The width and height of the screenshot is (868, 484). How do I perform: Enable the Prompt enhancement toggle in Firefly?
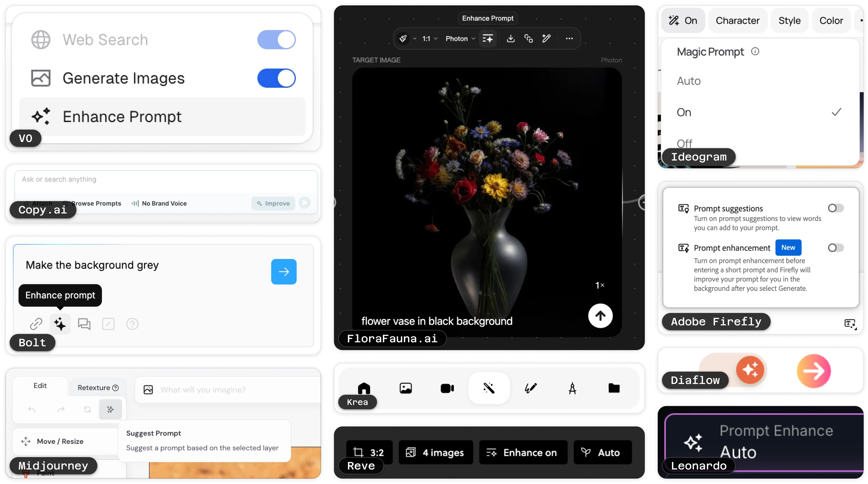(x=836, y=248)
